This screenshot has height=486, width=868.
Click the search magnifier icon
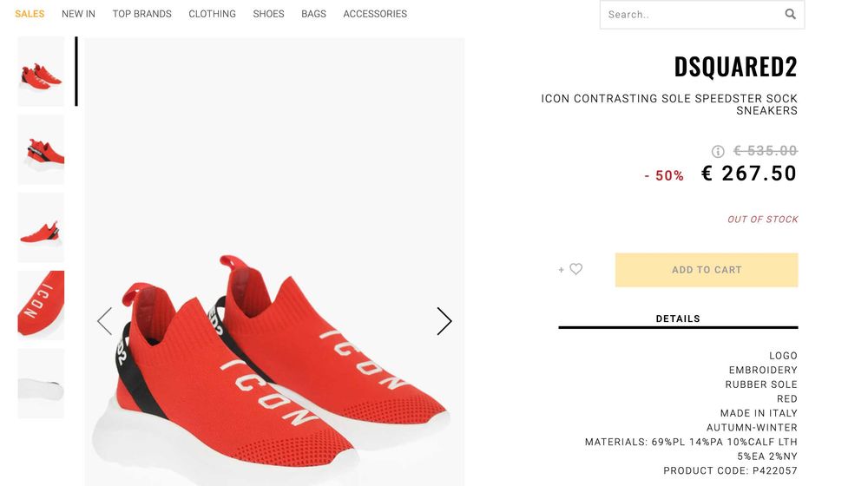tap(790, 14)
